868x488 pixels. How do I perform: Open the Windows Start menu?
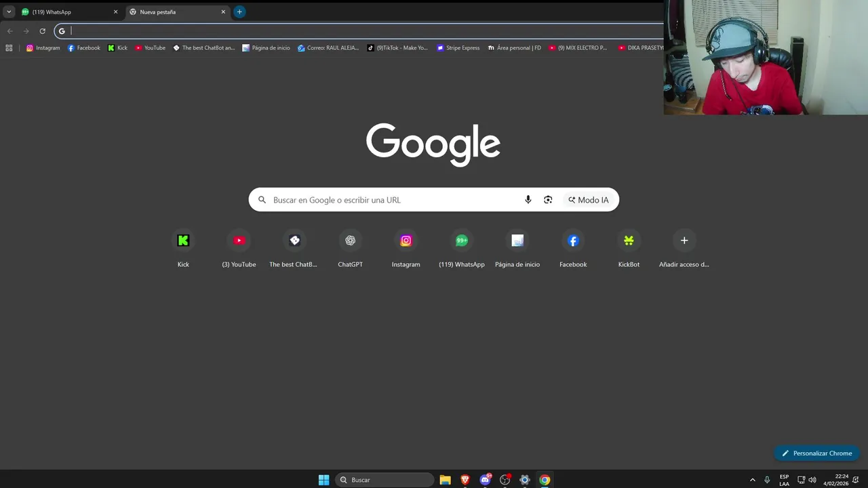click(324, 480)
